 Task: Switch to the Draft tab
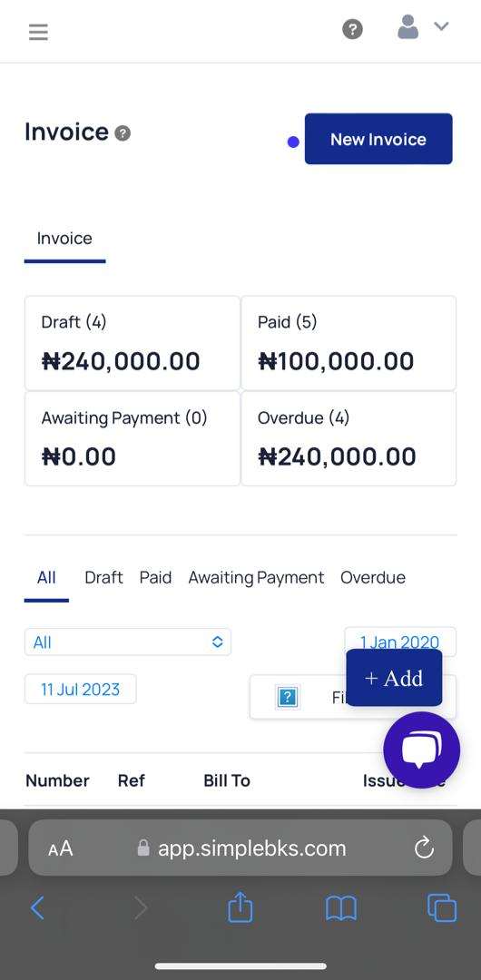[103, 577]
